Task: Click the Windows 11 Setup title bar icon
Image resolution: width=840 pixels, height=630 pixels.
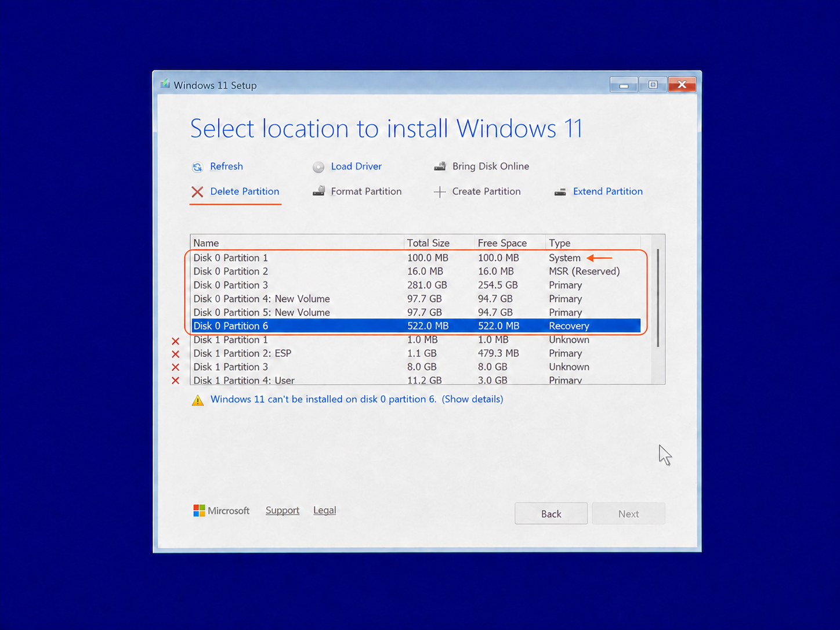Action: coord(165,84)
